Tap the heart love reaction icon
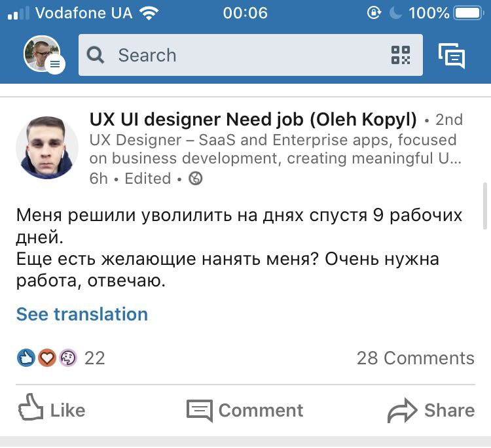The width and height of the screenshot is (491, 448). tap(47, 358)
